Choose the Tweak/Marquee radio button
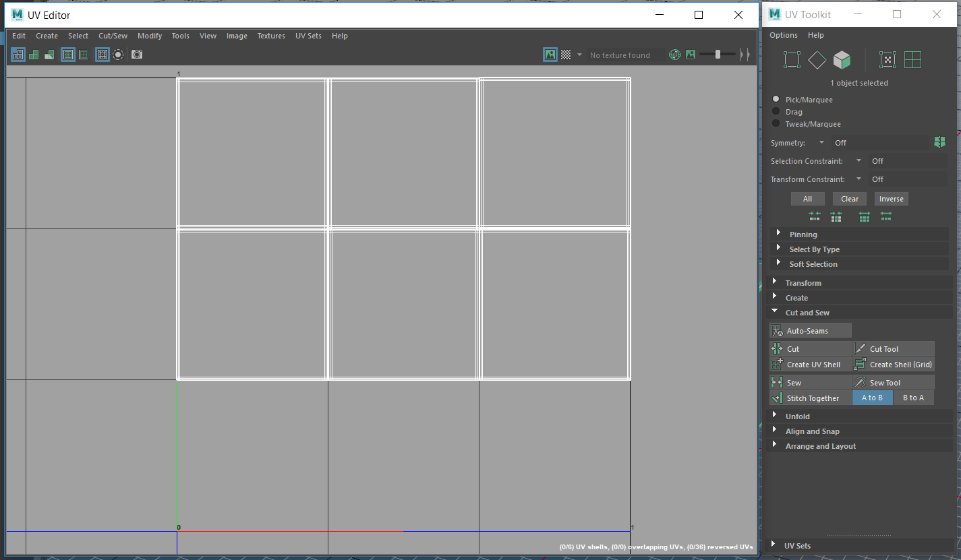Image resolution: width=961 pixels, height=560 pixels. pos(776,123)
